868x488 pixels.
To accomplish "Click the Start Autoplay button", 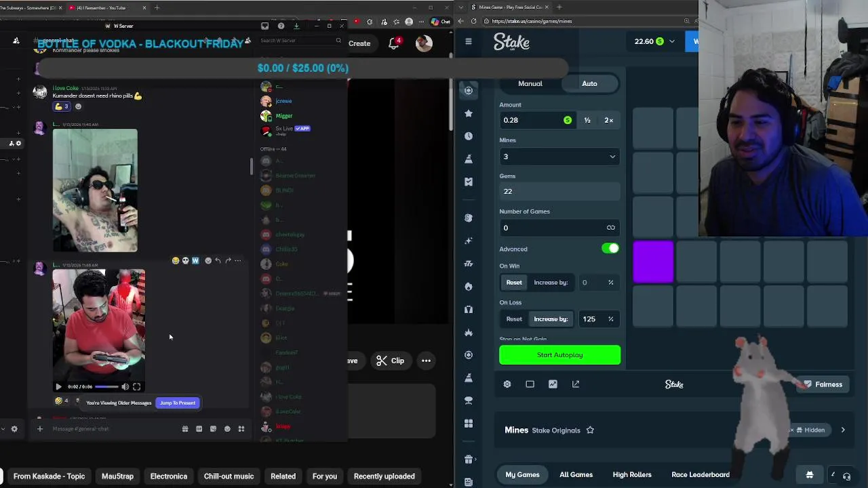I will click(x=559, y=355).
